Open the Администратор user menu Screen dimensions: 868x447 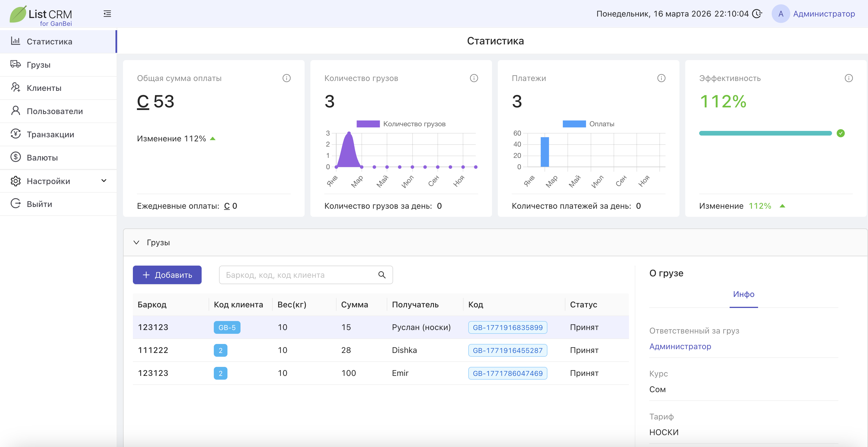(x=824, y=14)
